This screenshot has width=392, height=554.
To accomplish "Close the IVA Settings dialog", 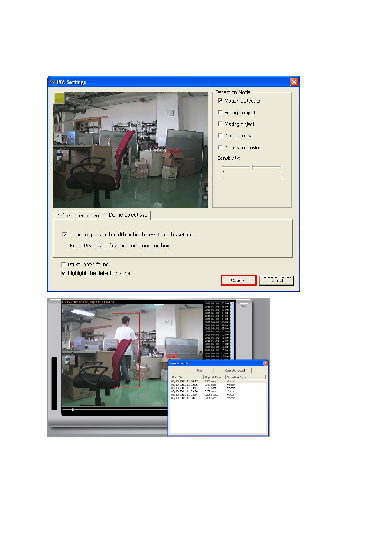I will pyautogui.click(x=294, y=82).
